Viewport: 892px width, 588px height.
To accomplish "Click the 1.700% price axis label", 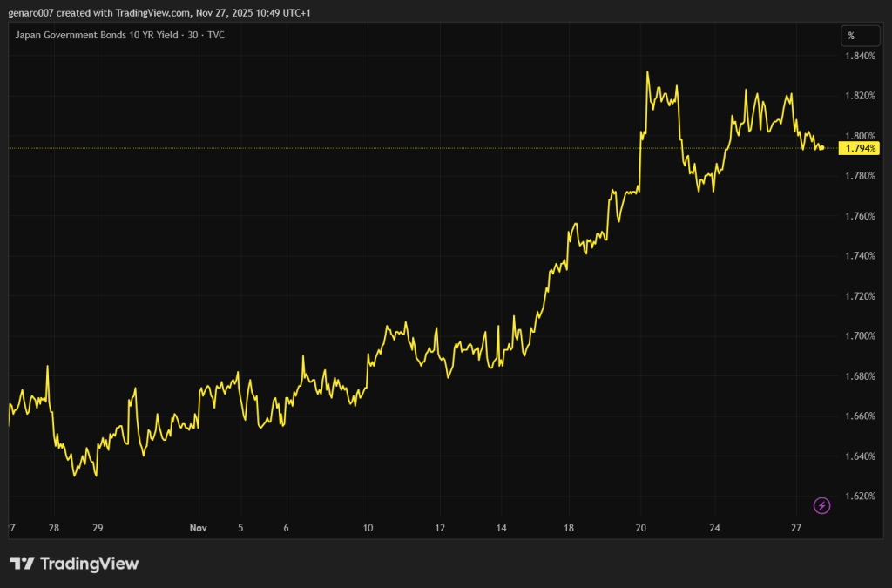I will [x=859, y=336].
